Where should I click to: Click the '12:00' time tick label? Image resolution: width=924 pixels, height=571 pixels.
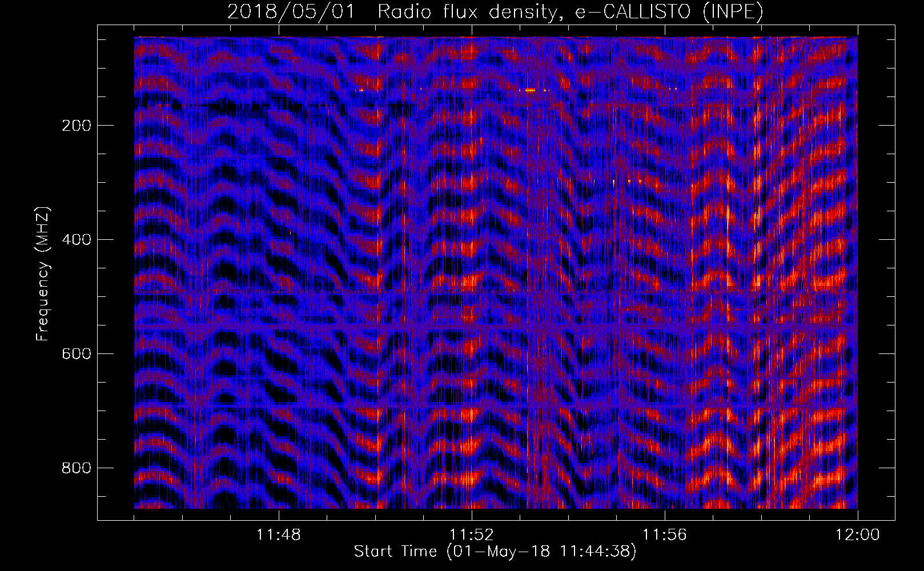point(858,535)
